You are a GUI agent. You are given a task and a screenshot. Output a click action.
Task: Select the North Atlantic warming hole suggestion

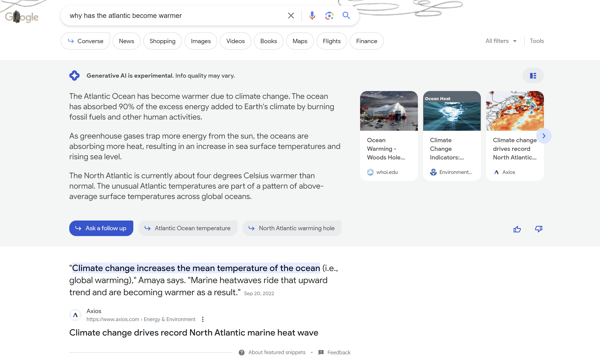coord(292,228)
